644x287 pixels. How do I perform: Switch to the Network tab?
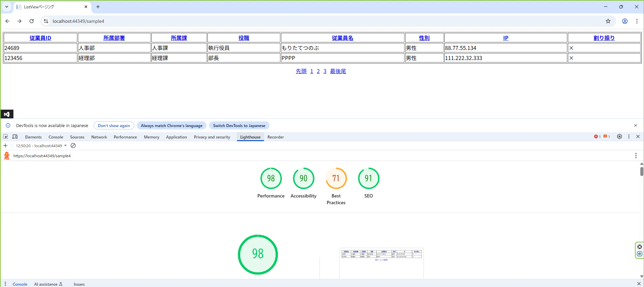click(99, 137)
